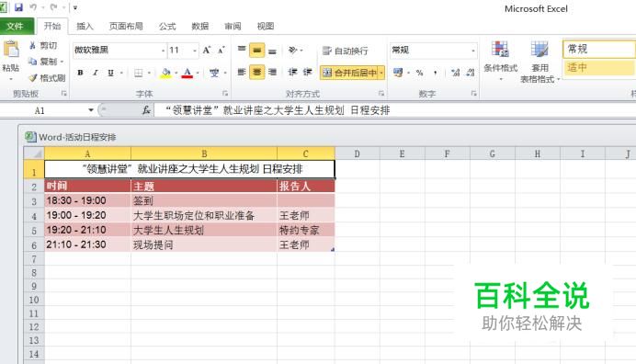This screenshot has height=364, width=636.
Task: Toggle Top align icon
Action: 242,50
